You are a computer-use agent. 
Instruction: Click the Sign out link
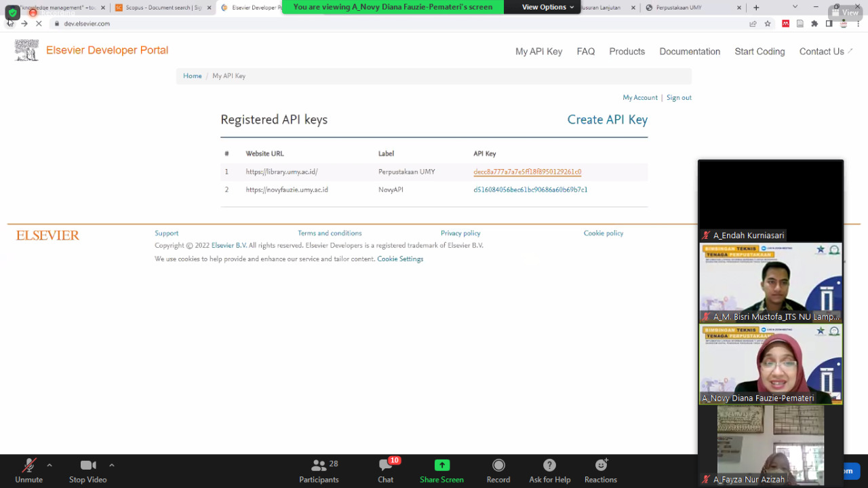[x=679, y=98]
